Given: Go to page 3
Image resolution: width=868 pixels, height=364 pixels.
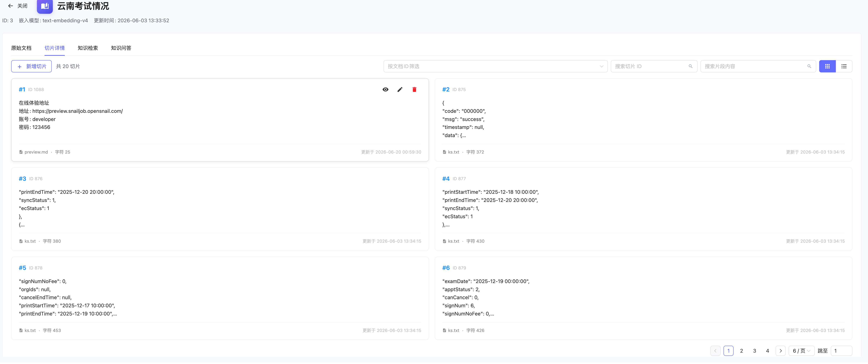Looking at the screenshot, I should coord(754,351).
